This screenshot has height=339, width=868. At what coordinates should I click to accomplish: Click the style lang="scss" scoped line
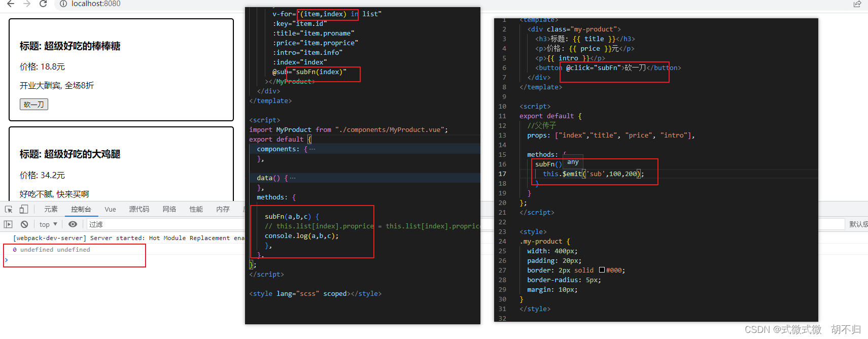pos(315,294)
